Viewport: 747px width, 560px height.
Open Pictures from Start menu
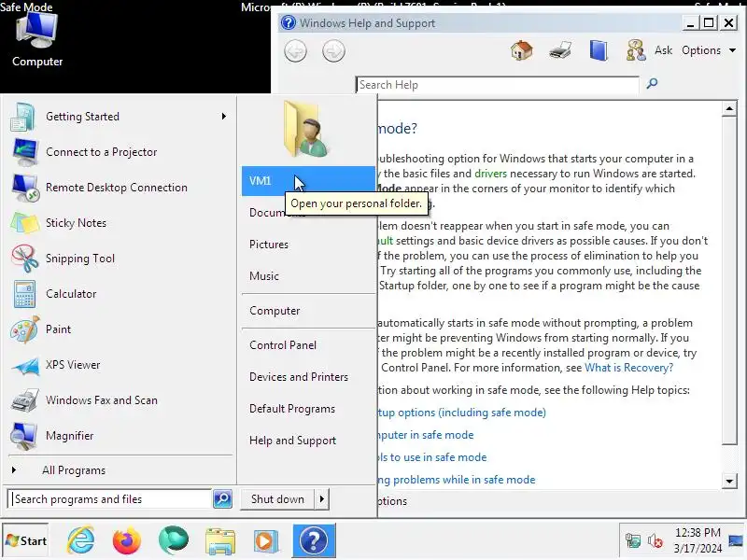pos(308,245)
